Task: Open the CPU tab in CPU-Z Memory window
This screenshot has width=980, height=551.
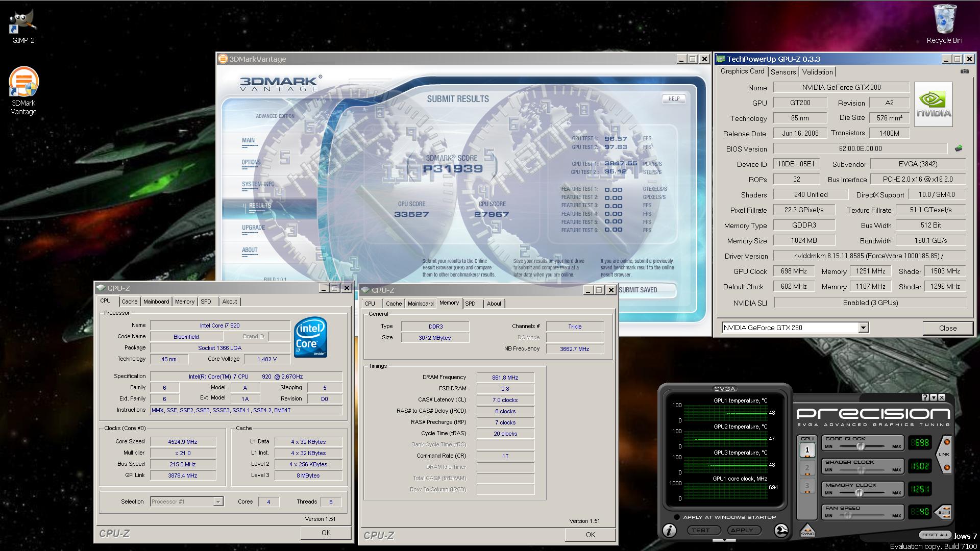Action: click(x=370, y=304)
